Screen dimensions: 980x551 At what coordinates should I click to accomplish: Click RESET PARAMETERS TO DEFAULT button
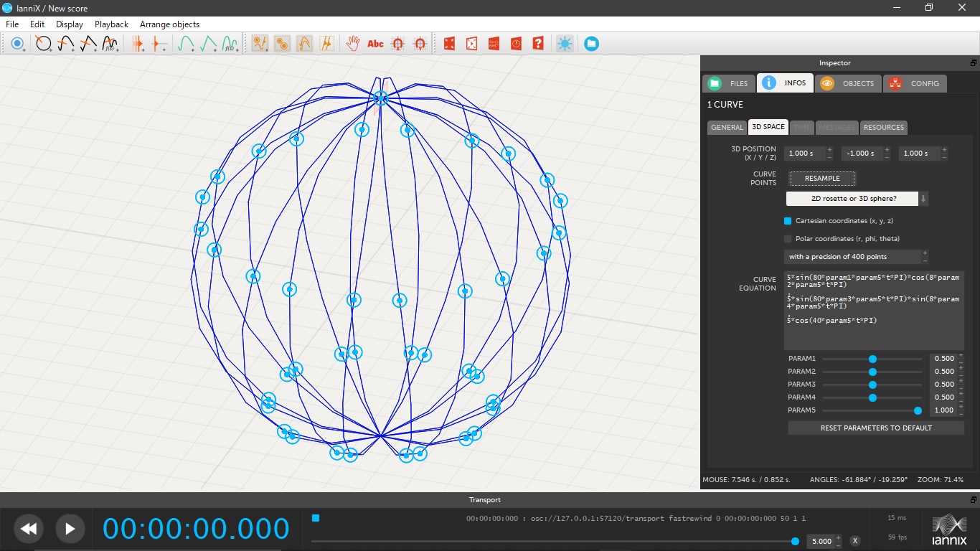coord(876,428)
